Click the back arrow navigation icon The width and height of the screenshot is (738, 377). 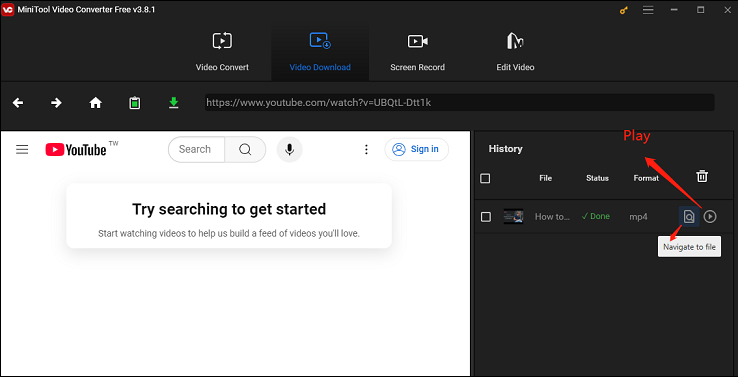pos(18,103)
